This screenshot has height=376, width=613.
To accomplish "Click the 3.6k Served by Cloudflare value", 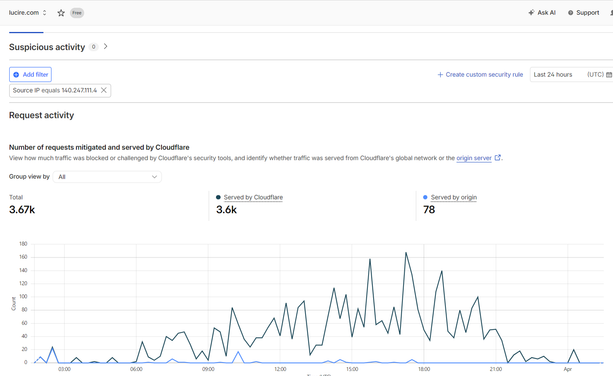I will coord(226,210).
